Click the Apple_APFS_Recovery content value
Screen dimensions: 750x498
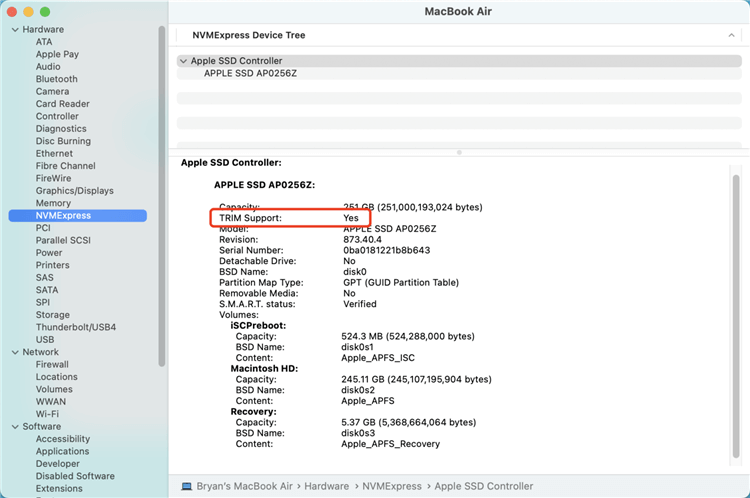tap(390, 444)
